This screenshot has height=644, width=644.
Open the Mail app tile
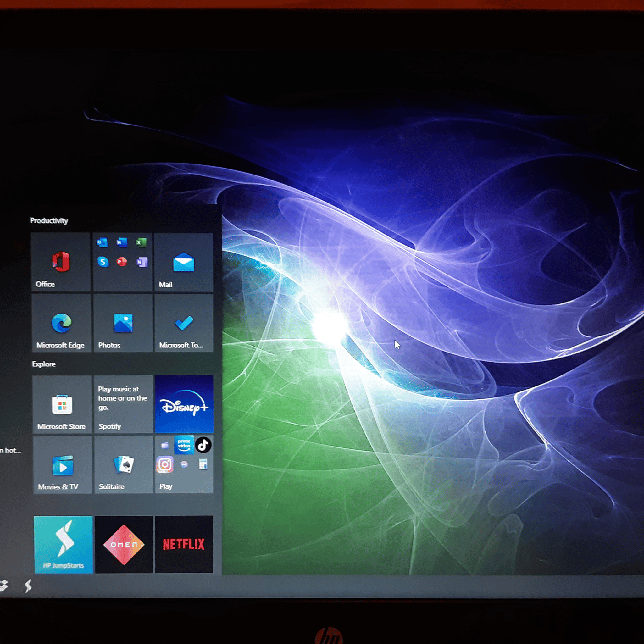[x=184, y=262]
